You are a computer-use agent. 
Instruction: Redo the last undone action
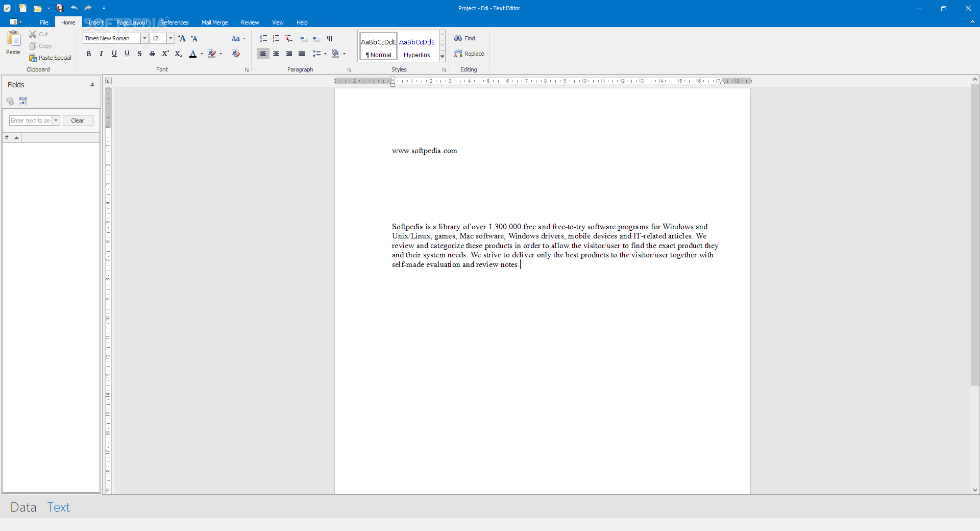[88, 8]
